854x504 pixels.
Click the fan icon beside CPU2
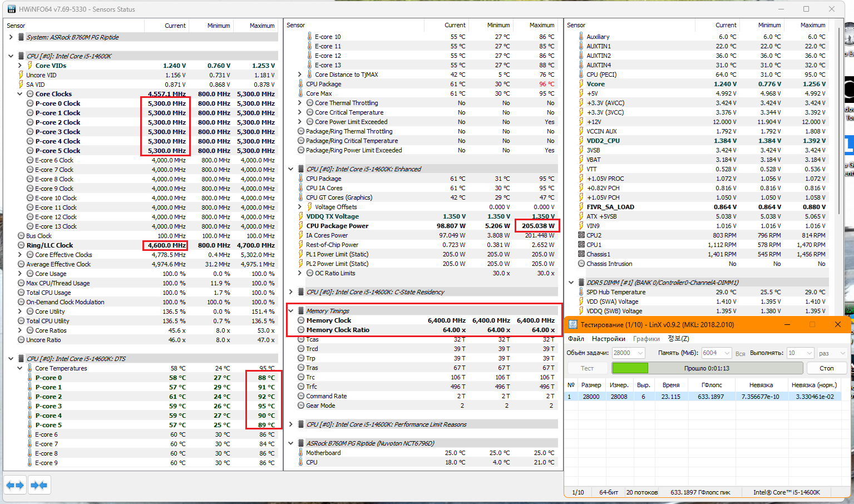tap(581, 235)
